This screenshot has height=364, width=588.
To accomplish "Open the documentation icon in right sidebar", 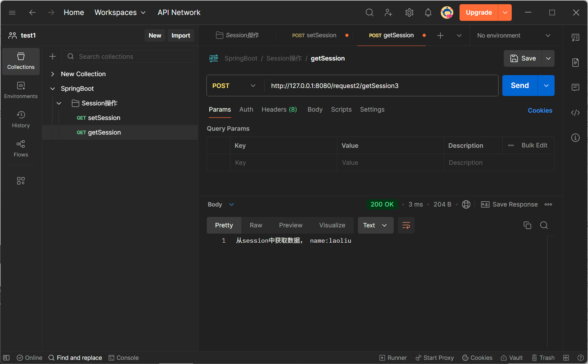I will (575, 63).
